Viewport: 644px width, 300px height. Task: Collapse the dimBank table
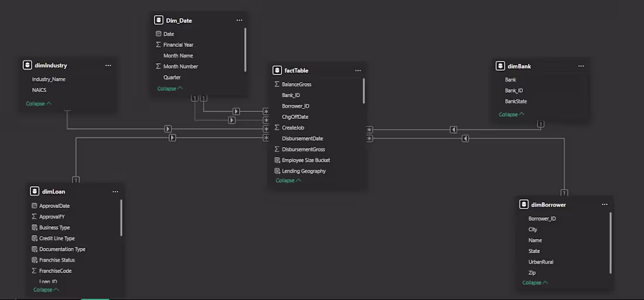512,114
